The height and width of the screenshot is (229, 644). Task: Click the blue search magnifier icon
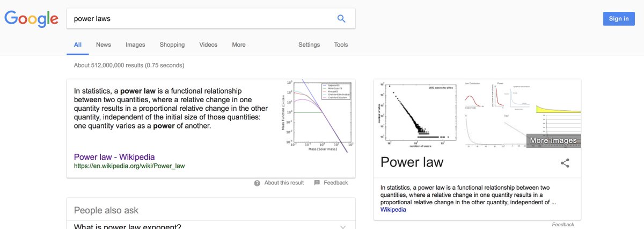341,18
